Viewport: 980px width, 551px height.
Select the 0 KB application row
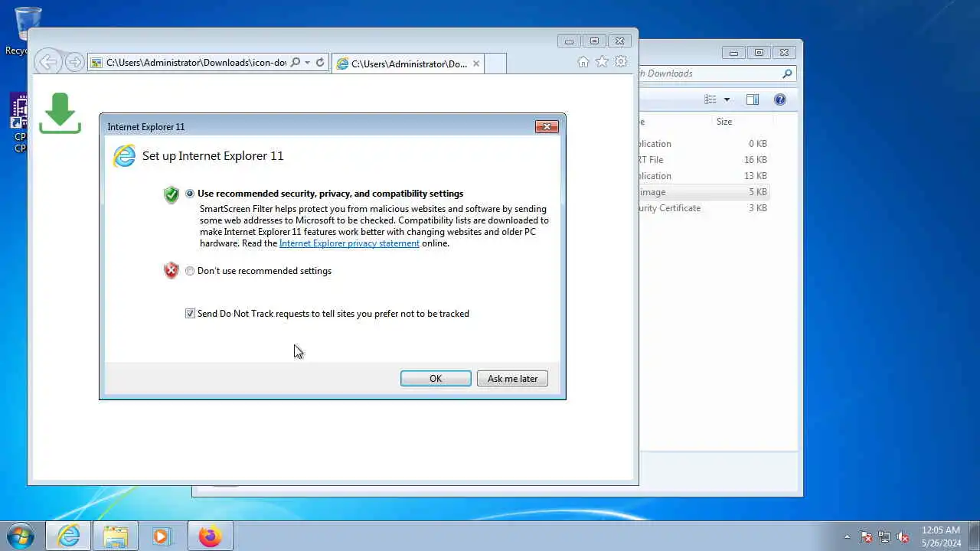(x=704, y=144)
